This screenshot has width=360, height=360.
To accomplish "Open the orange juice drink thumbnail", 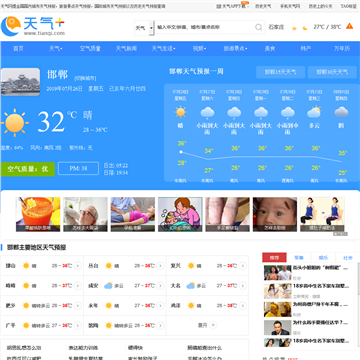I will [x=38, y=214].
